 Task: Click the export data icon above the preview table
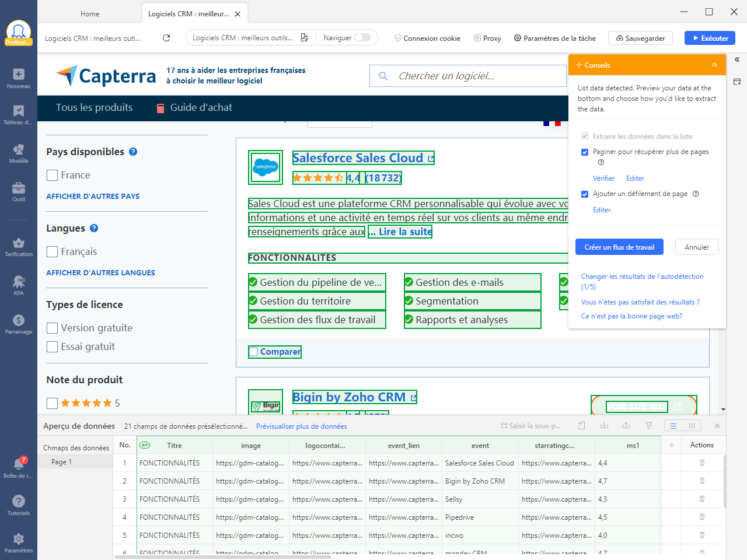pos(626,425)
